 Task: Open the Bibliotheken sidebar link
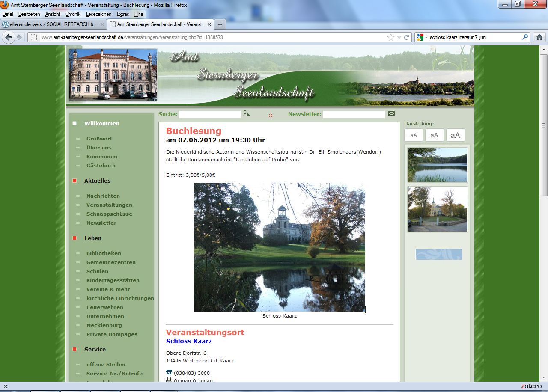(x=104, y=253)
